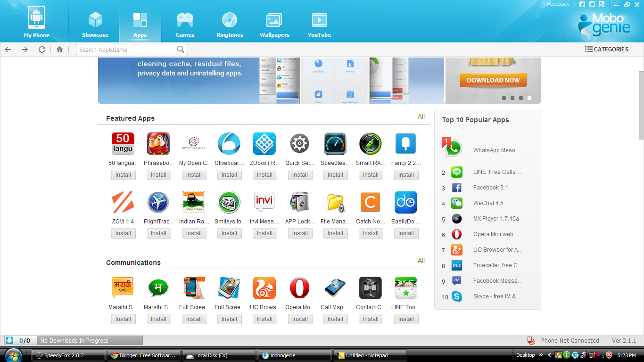644x362 pixels.
Task: Click the DOWNLOAD NOW banner button
Action: [x=493, y=80]
